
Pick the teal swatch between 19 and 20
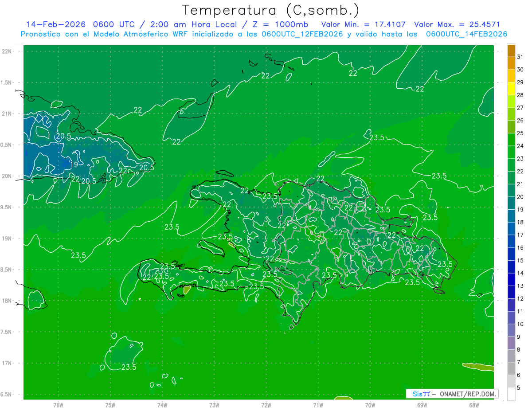tap(511, 203)
